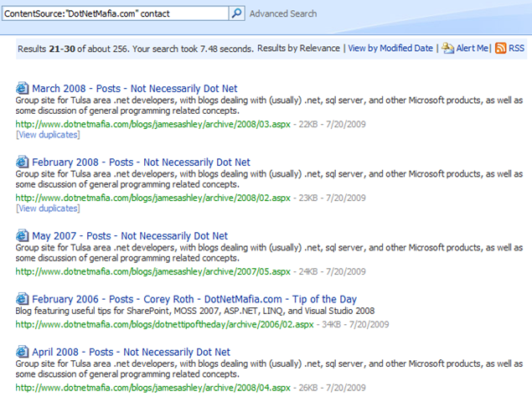The image size is (532, 402).
Task: Open the 2007/05.aspx URL link
Action: [x=153, y=271]
